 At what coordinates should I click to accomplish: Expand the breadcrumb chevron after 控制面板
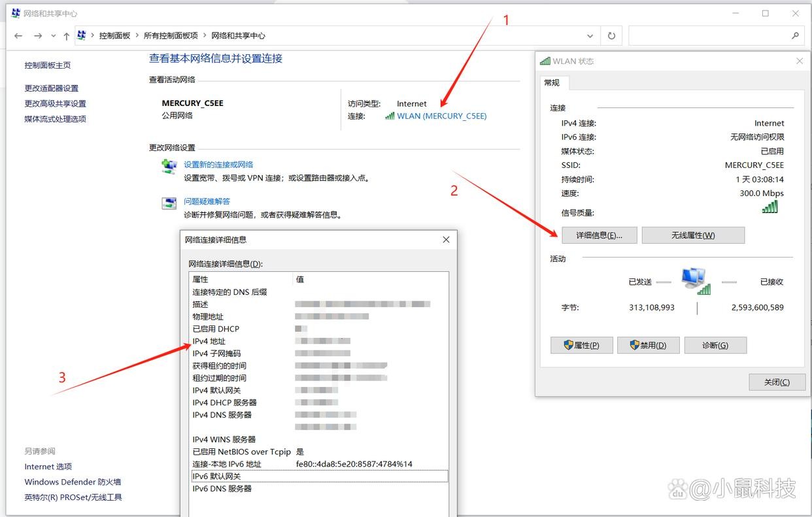[x=137, y=36]
